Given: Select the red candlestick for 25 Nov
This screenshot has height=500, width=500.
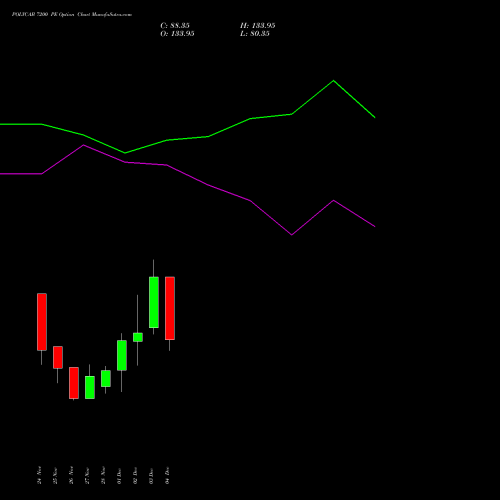Looking at the screenshot, I should coord(58,357).
